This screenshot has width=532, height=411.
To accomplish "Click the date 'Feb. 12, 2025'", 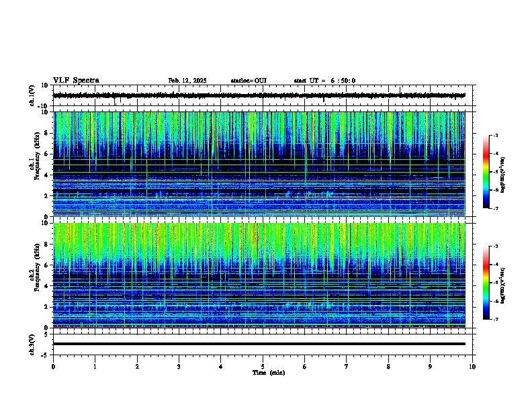I will click(x=187, y=81).
